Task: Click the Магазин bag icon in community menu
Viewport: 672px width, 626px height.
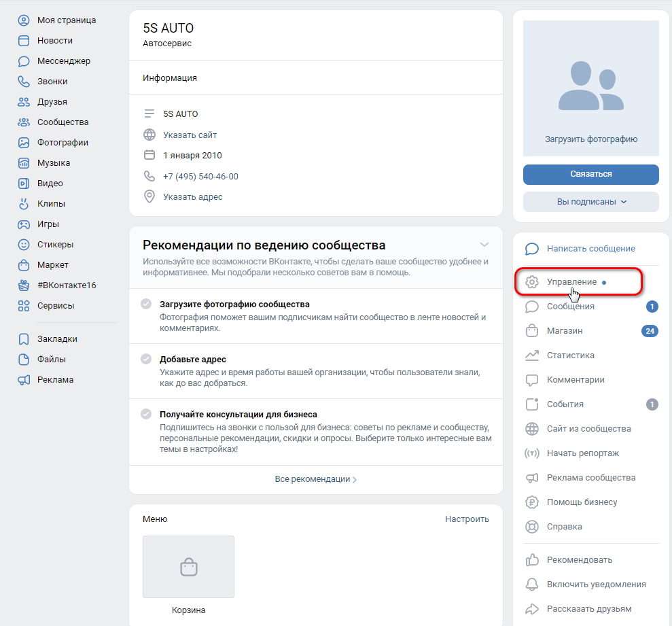Action: pos(532,331)
